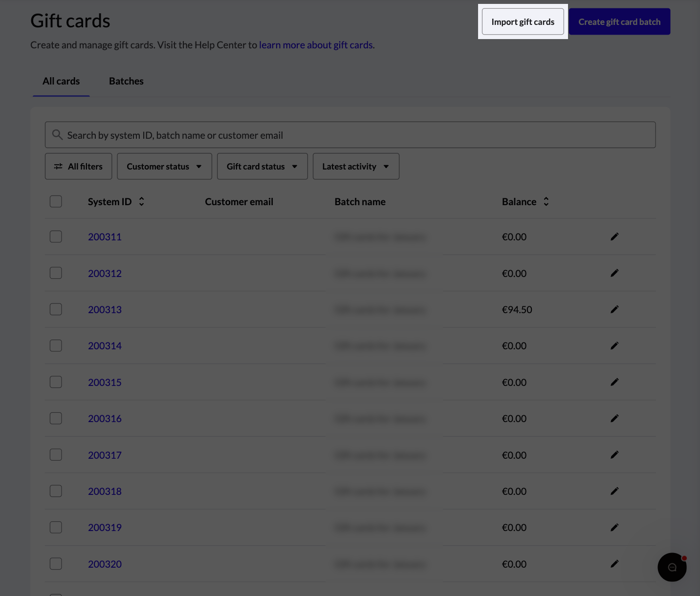Image resolution: width=700 pixels, height=596 pixels.
Task: Open the Latest activity dropdown
Action: pyautogui.click(x=356, y=166)
